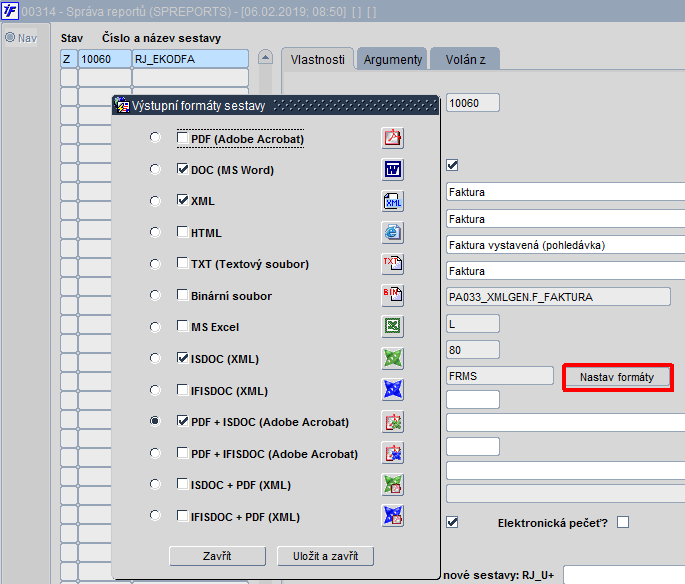
Task: Click the PA033_XMLGEN.F_FAKTURA field
Action: [x=558, y=297]
